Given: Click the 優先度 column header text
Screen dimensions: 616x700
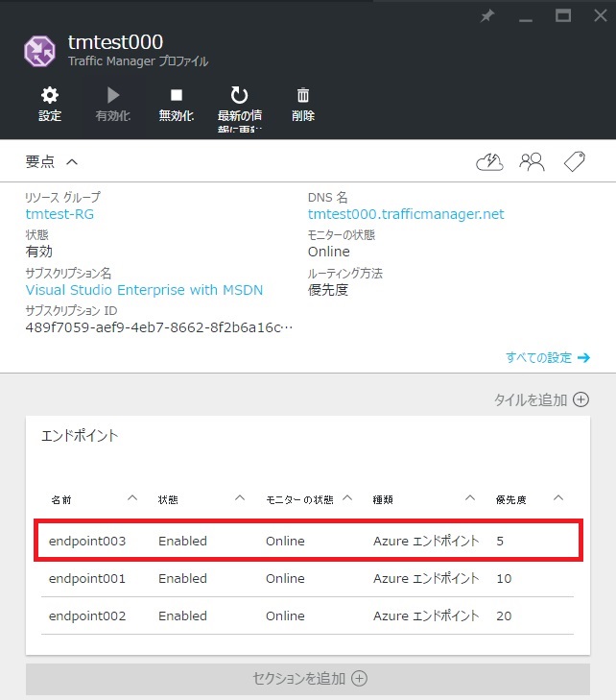Looking at the screenshot, I should [511, 500].
